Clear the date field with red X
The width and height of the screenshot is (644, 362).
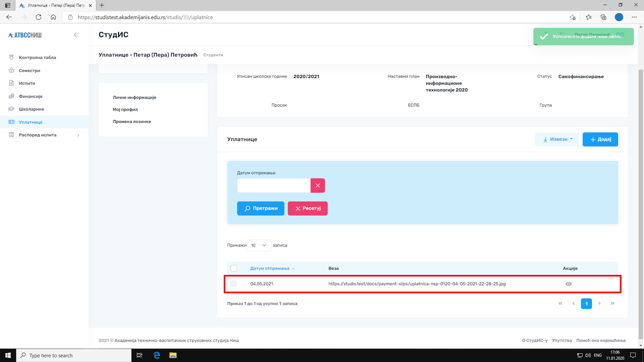pyautogui.click(x=318, y=185)
